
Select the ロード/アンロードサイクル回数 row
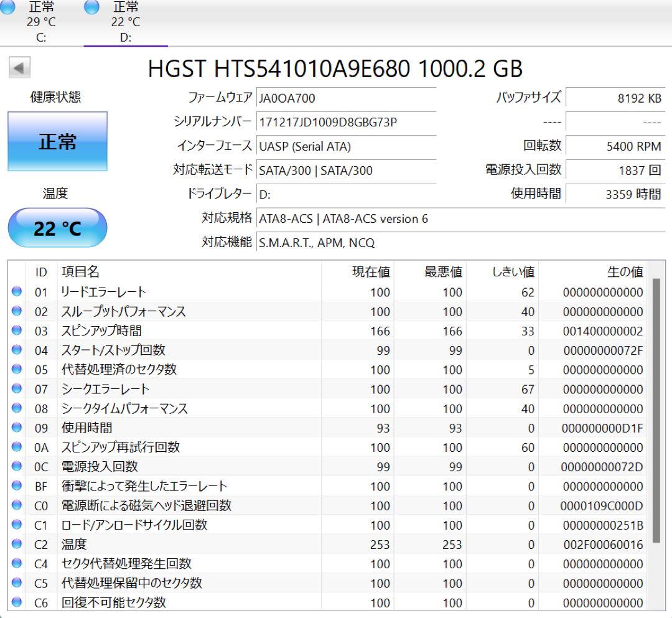(327, 525)
